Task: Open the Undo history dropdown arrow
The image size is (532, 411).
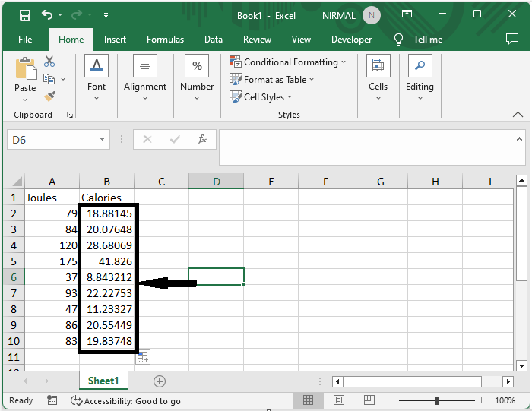Action: 60,15
